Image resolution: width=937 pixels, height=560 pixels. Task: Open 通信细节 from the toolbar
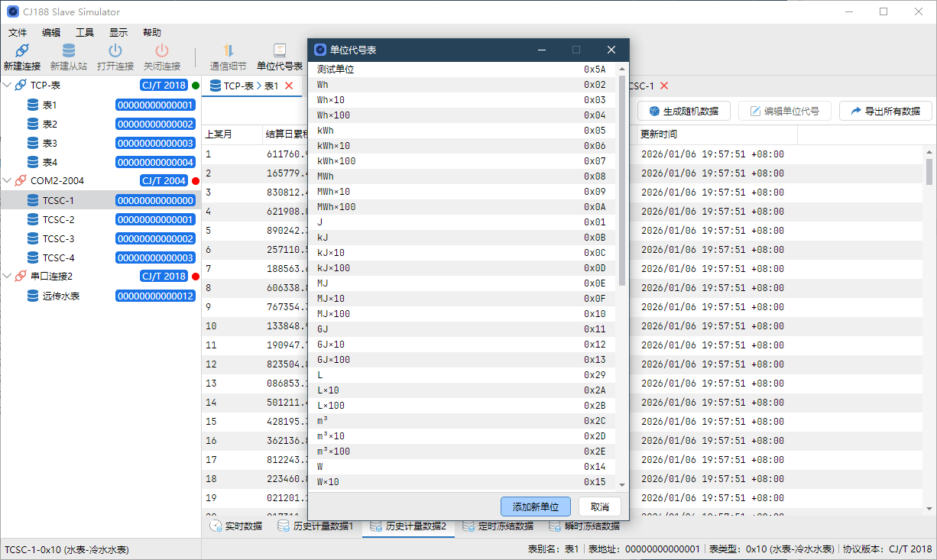228,51
